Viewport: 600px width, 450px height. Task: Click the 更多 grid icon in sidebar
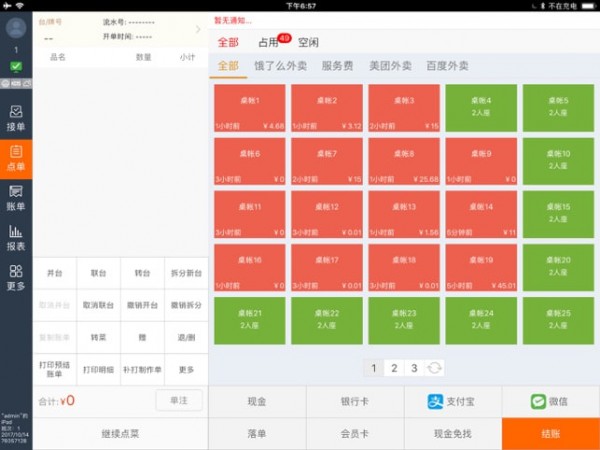pyautogui.click(x=16, y=277)
